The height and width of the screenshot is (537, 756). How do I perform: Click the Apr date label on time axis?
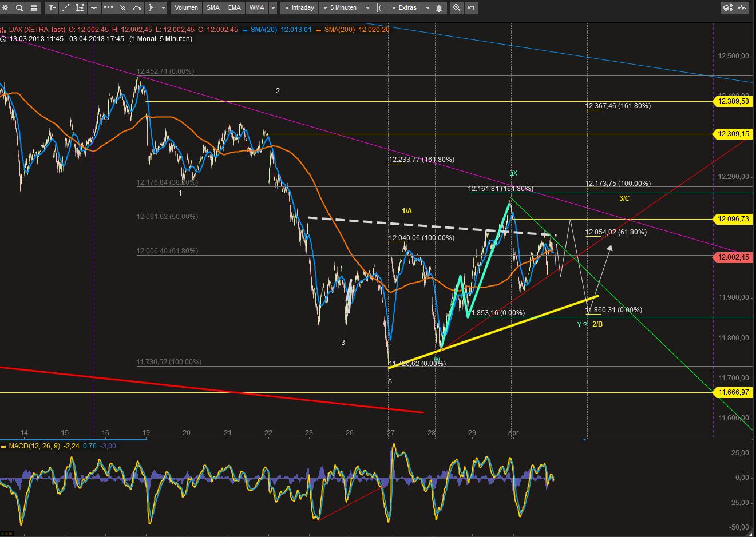(x=513, y=433)
